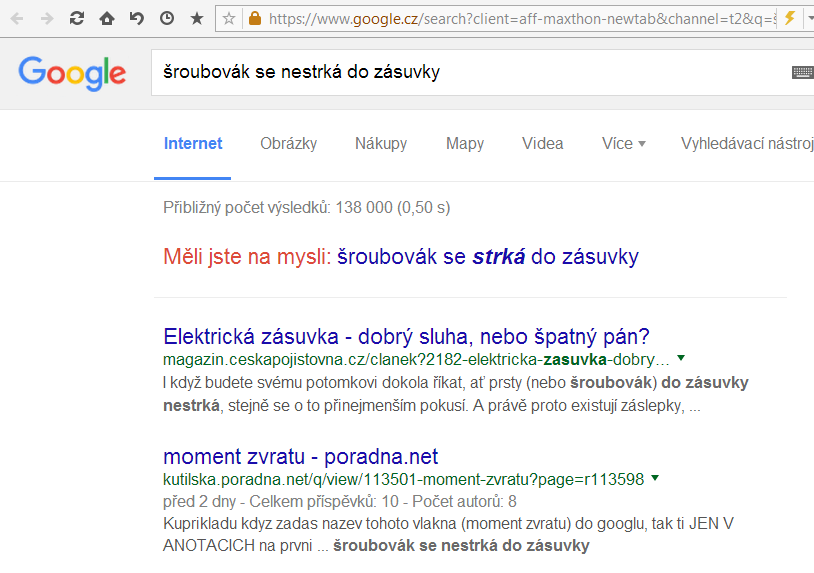Open the on-screen keyboard in search box
The height and width of the screenshot is (573, 814).
tap(802, 72)
